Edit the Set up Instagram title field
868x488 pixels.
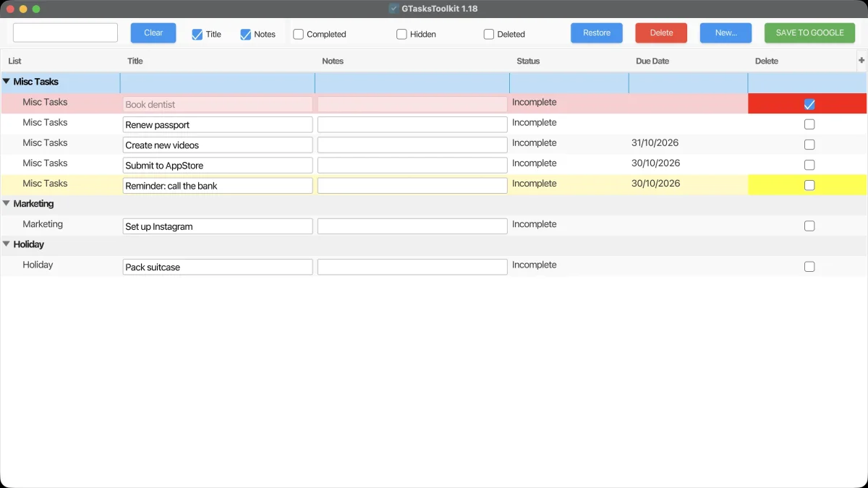coord(218,226)
